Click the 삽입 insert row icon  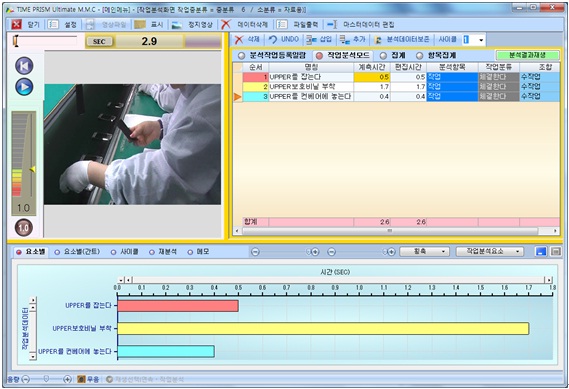pyautogui.click(x=311, y=40)
